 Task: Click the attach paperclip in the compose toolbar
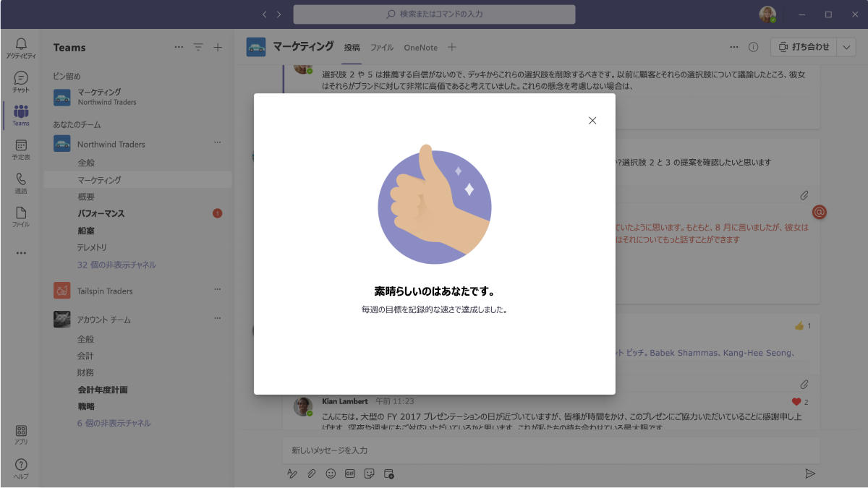(312, 474)
